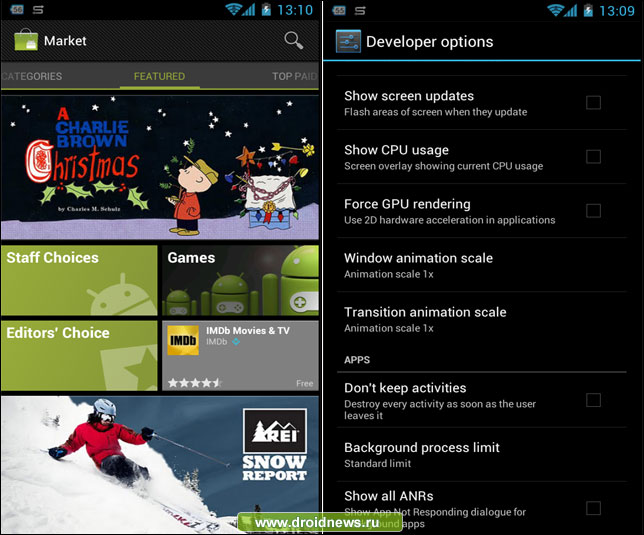Tap the 13:09 clock on Developer options screen
The image size is (644, 535).
point(617,11)
